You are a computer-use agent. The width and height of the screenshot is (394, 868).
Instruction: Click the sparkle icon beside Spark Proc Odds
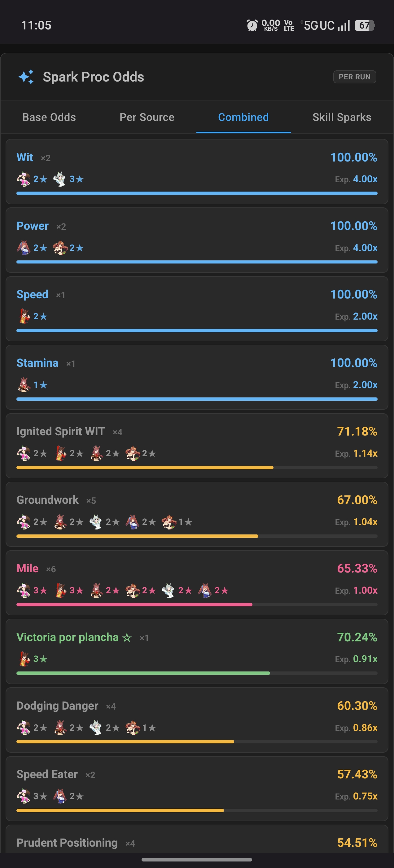pyautogui.click(x=26, y=77)
